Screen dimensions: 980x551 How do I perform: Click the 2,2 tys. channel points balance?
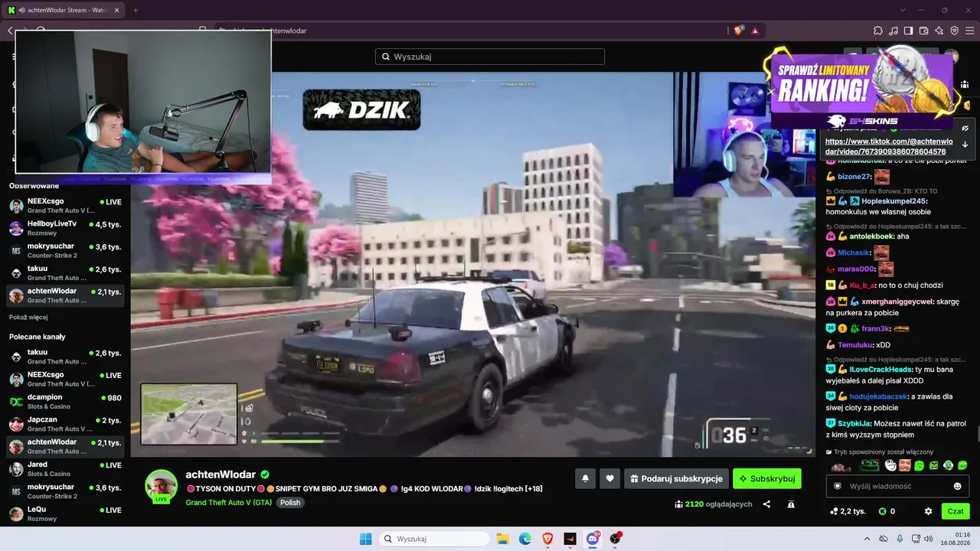pyautogui.click(x=848, y=511)
